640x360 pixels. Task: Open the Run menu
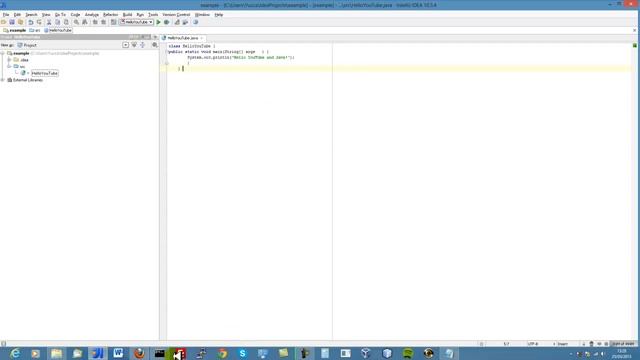click(x=140, y=15)
